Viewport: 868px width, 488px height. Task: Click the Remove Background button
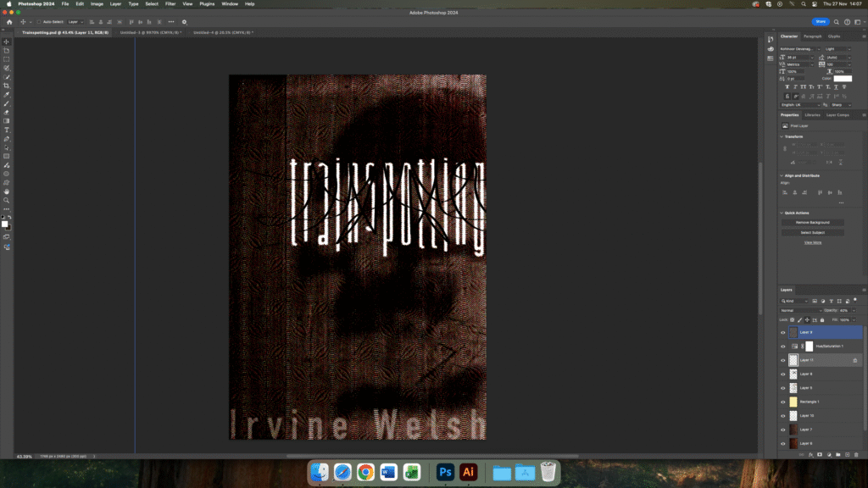(813, 222)
